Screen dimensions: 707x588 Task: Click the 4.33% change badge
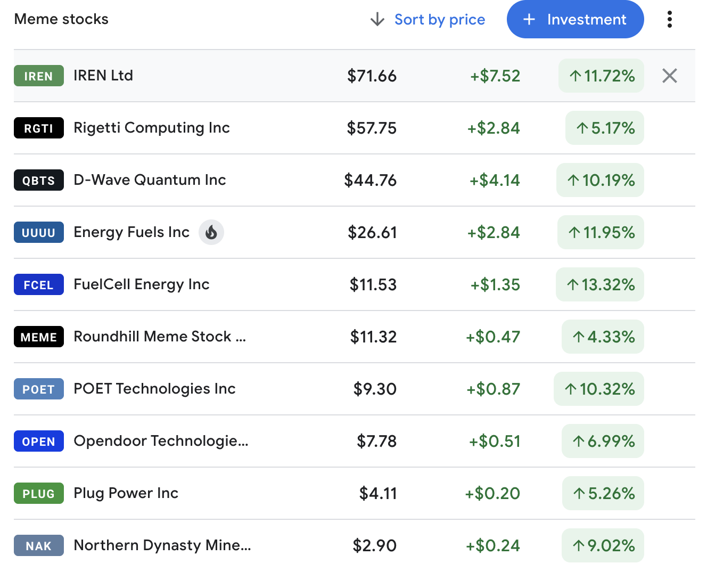pyautogui.click(x=603, y=337)
